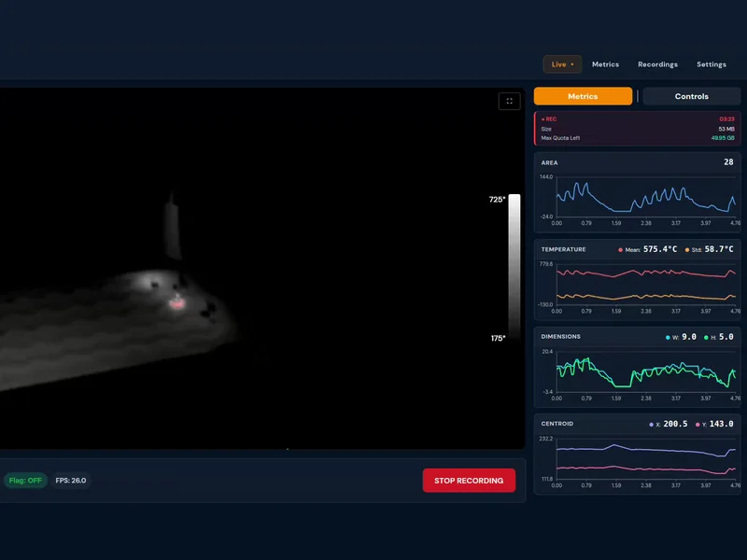The image size is (747, 560).
Task: Click the Mean temperature 575.4°C value
Action: pos(660,249)
